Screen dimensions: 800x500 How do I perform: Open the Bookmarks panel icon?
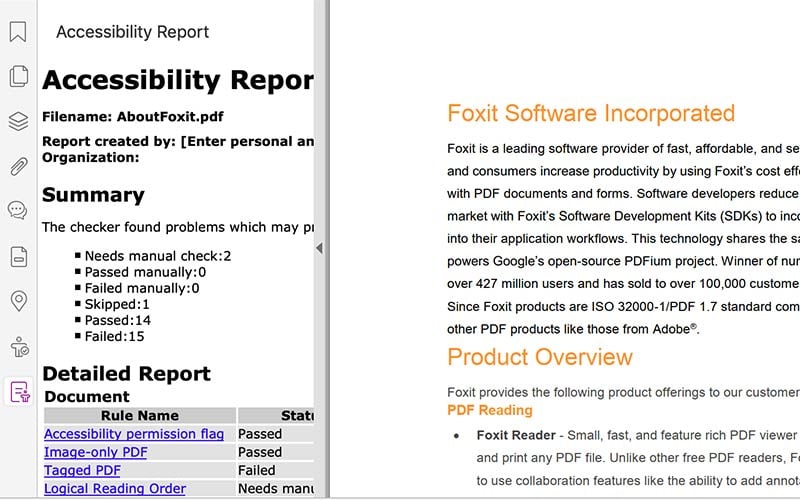(x=18, y=32)
